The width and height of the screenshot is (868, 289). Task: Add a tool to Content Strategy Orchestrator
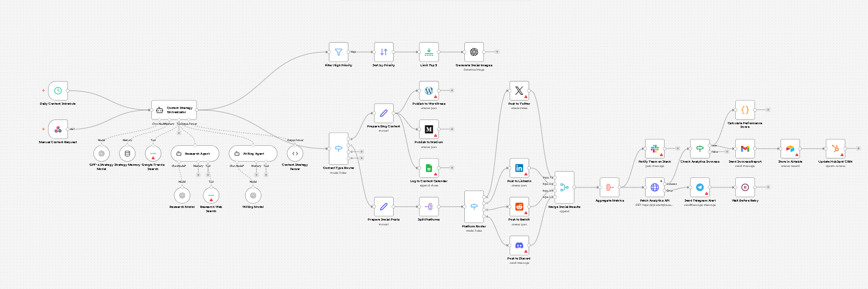179,133
